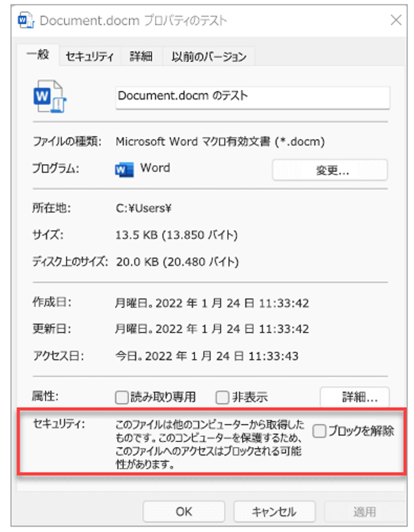Viewport: 414px width, 532px height.
Task: Click the filename field 'Document.docm のテスト'
Action: pyautogui.click(x=253, y=97)
